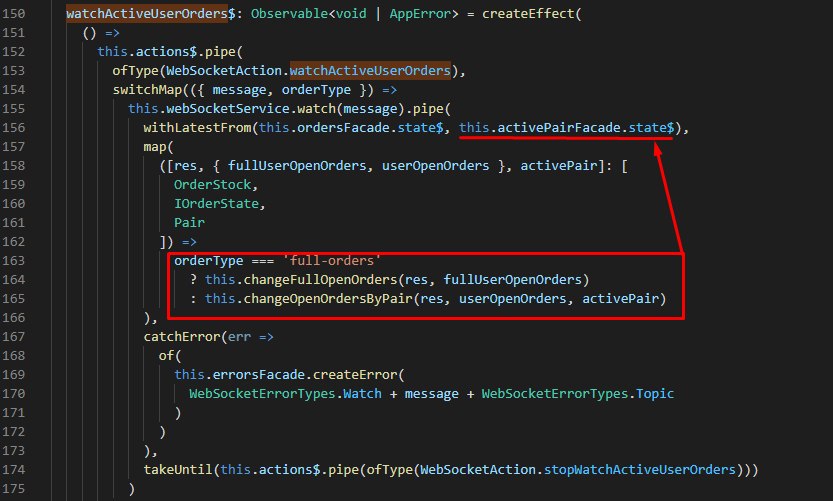
Task: Click line number 163 in the gutter
Action: pyautogui.click(x=13, y=261)
